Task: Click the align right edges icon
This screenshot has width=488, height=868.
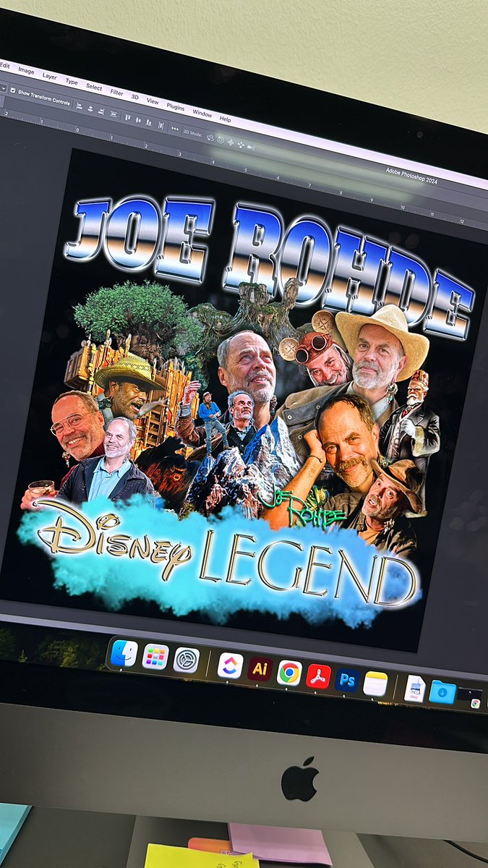Action: [101, 111]
